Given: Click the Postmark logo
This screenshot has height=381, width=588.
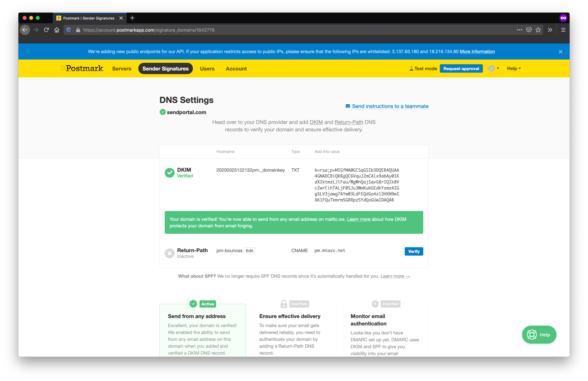Looking at the screenshot, I should [82, 68].
